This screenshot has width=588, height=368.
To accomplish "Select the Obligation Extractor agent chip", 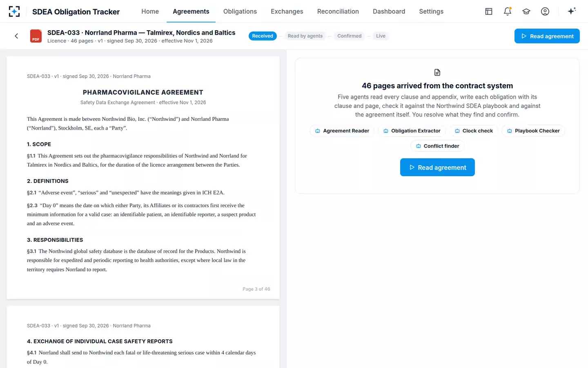I will pos(412,131).
